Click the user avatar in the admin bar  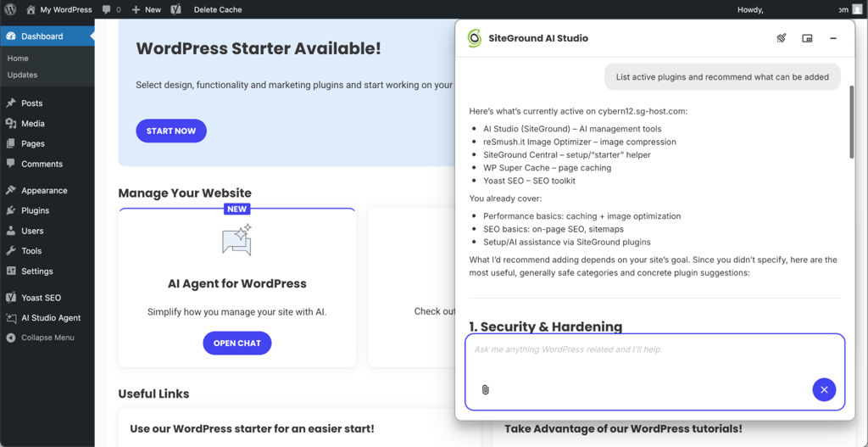(x=856, y=9)
